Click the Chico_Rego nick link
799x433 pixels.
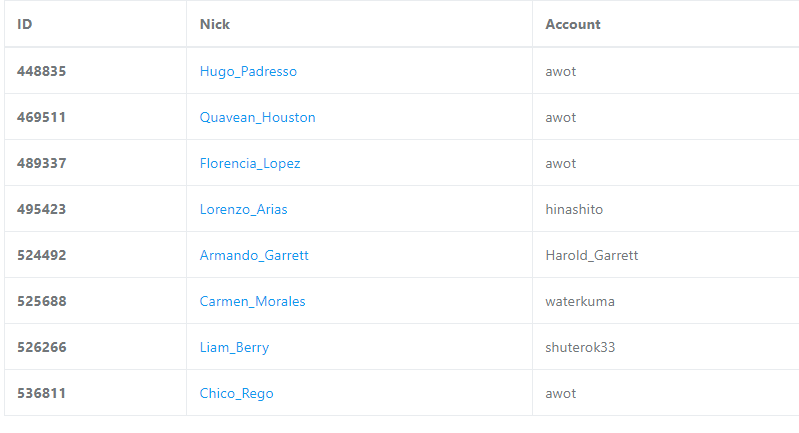pos(236,393)
